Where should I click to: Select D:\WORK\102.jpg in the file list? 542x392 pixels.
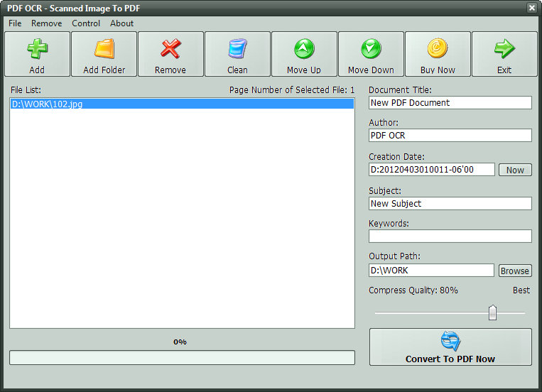pos(182,104)
